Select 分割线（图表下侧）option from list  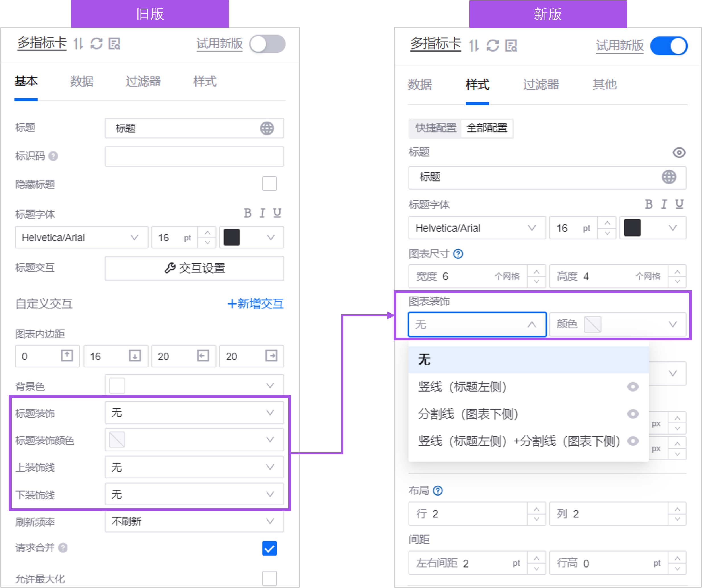coord(468,414)
